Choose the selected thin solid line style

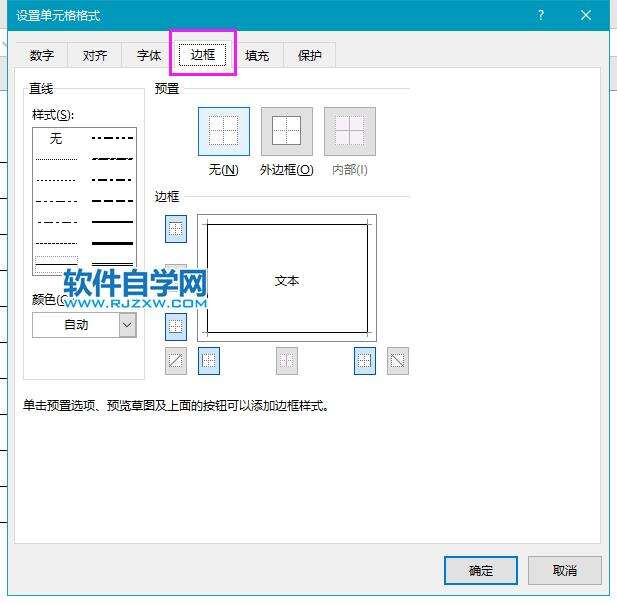pyautogui.click(x=56, y=263)
